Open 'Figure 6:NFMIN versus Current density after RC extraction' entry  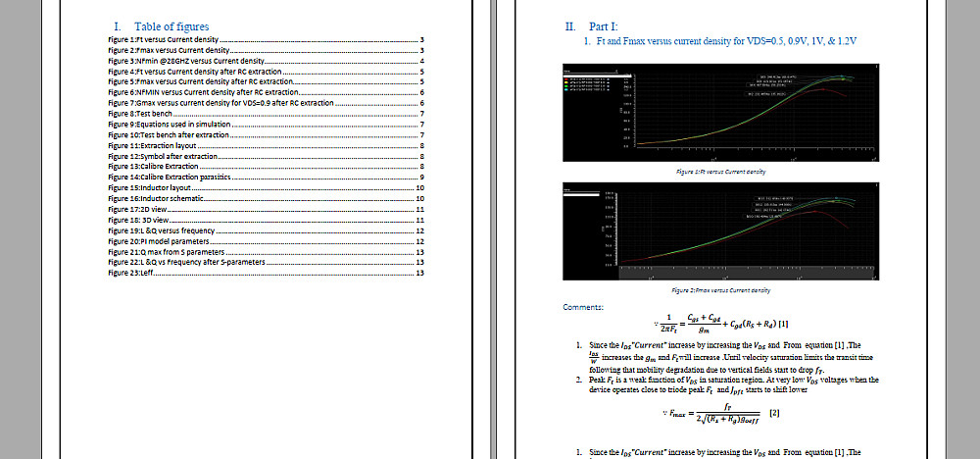click(267, 92)
